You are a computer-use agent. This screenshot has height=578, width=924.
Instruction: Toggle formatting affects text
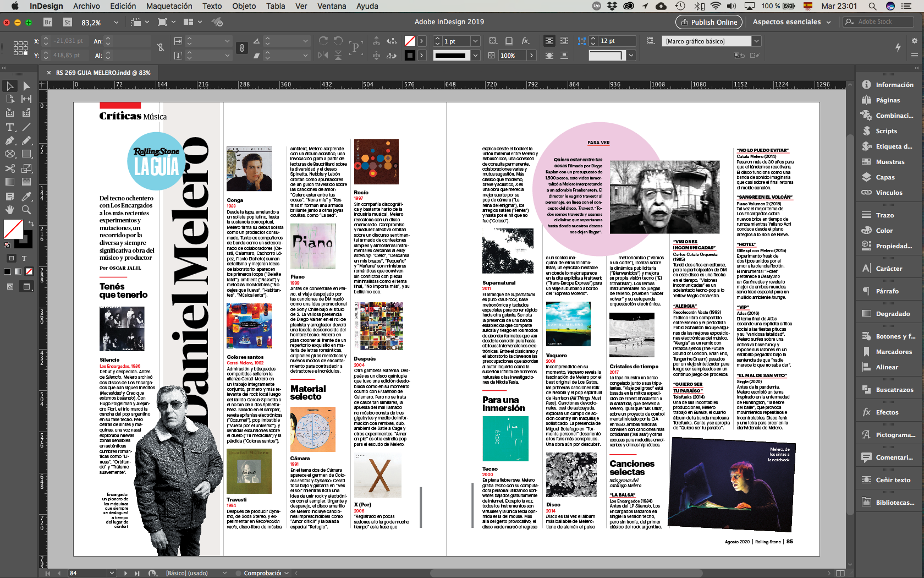point(24,258)
